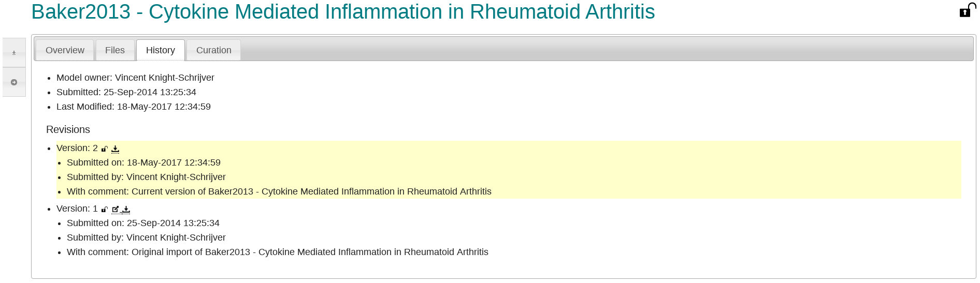Click the Baker2013 model title heading
The image size is (980, 283).
click(x=343, y=12)
